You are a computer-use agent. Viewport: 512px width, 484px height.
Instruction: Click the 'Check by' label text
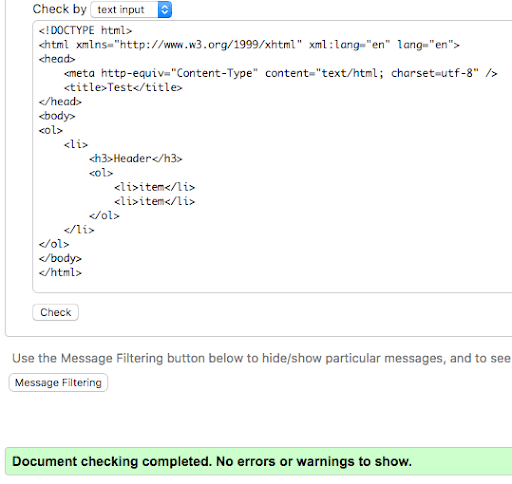(60, 9)
